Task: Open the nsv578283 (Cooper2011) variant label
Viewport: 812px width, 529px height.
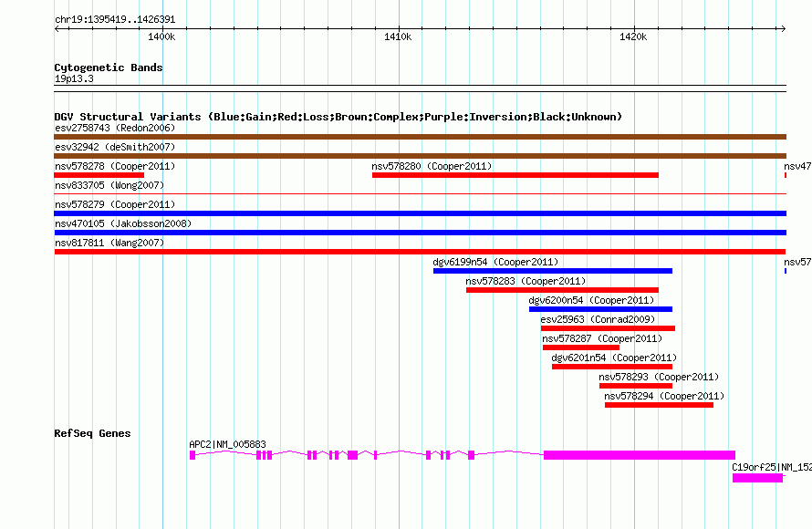Action: 526,281
